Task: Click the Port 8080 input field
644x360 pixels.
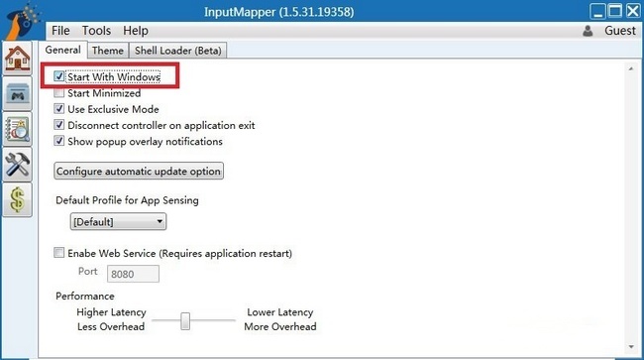Action: coord(133,274)
